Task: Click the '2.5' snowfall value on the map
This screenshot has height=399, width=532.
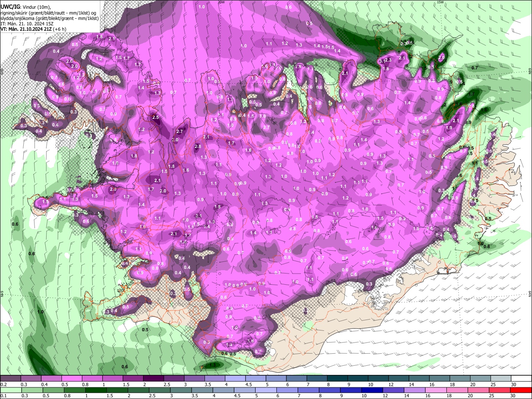Action: tap(156, 118)
